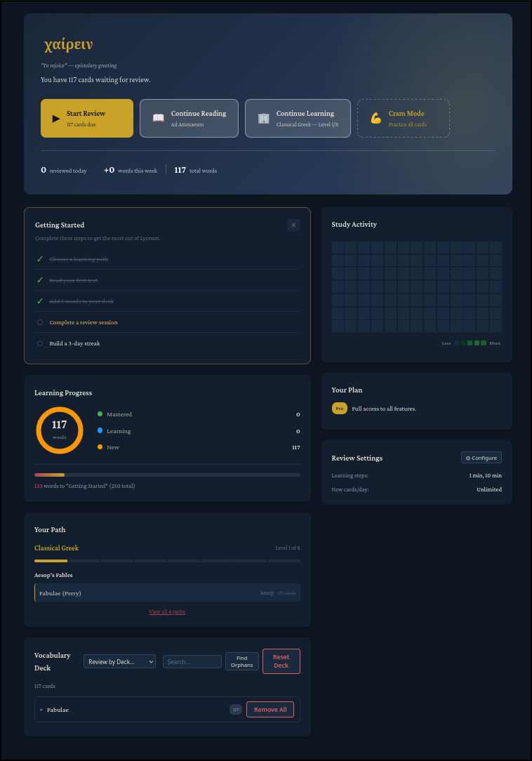Open the Fabulae (Perry) path entry
The height and width of the screenshot is (761, 532).
point(167,593)
